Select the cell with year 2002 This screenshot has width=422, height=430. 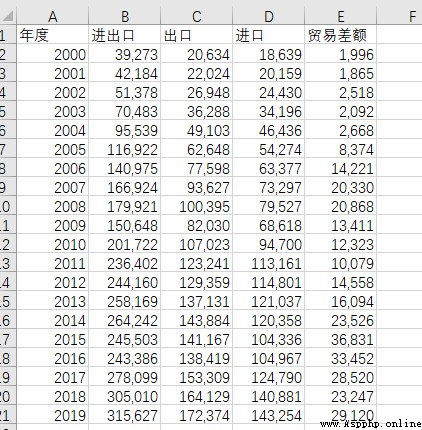53,92
